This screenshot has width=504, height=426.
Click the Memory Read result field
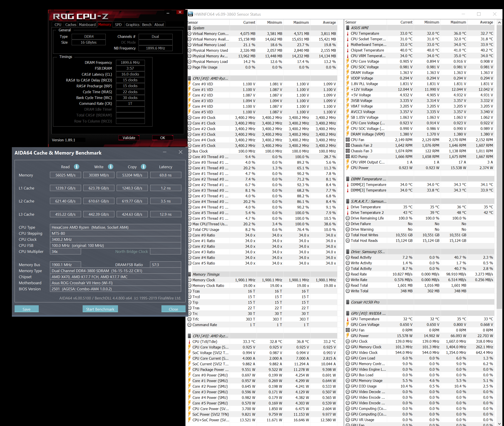[x=65, y=175]
